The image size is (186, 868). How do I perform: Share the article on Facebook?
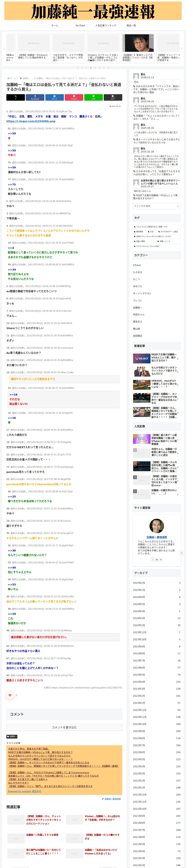tap(35, 97)
